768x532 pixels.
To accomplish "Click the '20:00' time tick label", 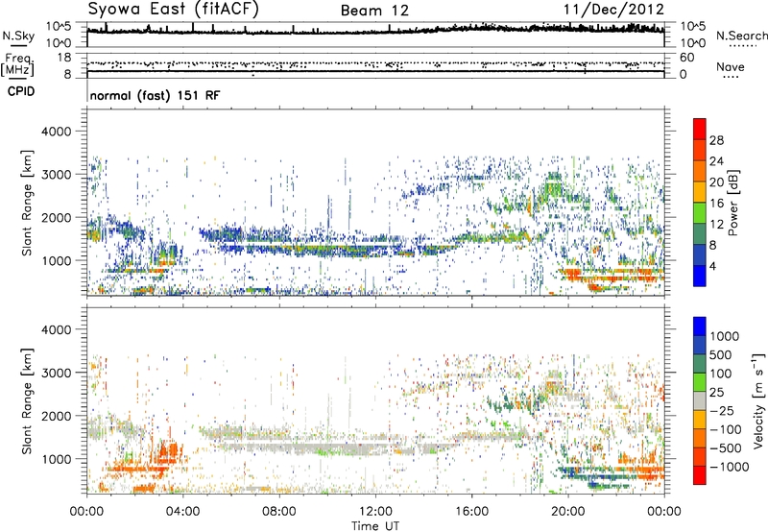I will point(567,512).
